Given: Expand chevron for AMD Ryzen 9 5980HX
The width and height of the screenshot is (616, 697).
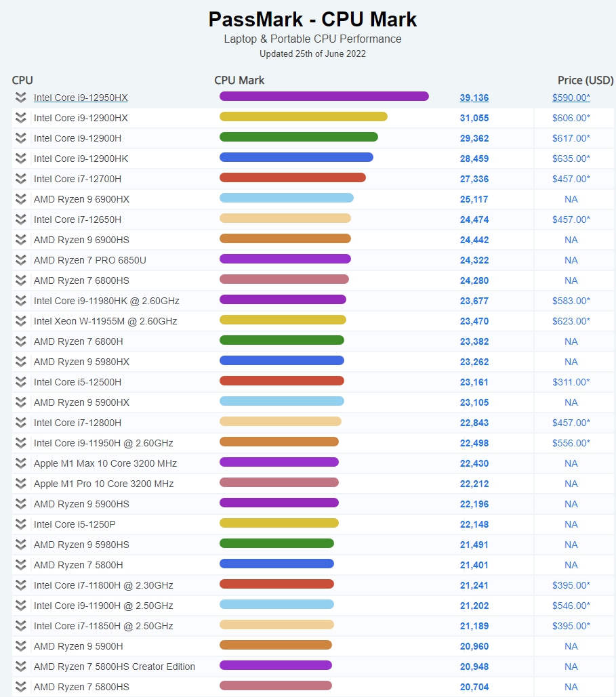Looking at the screenshot, I should click(20, 362).
